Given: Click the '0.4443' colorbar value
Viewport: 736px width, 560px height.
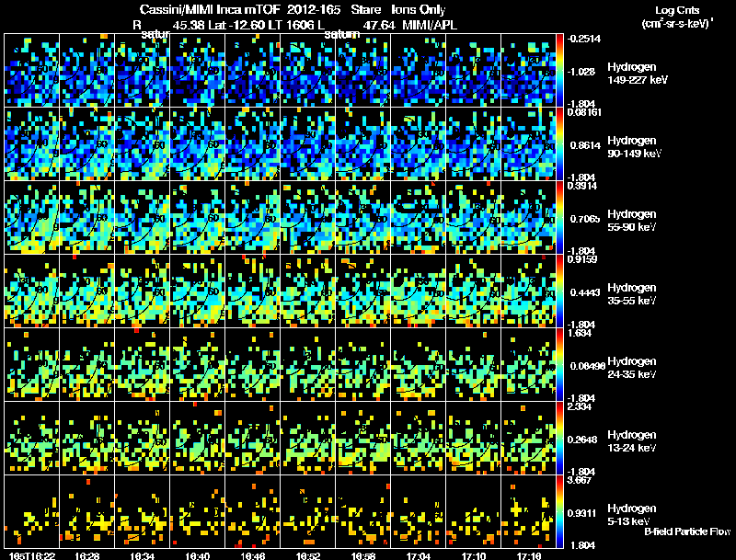Looking at the screenshot, I should pos(585,292).
